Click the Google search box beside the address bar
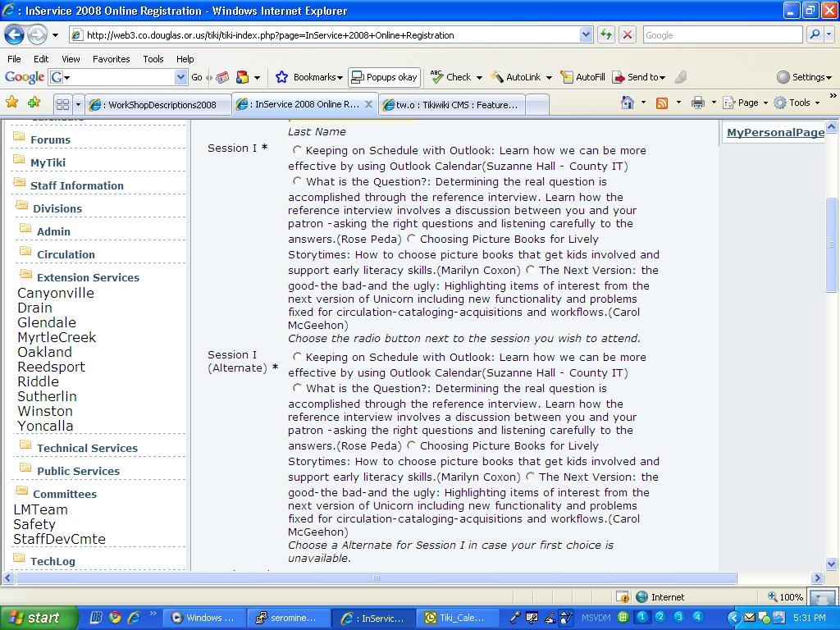 click(x=723, y=35)
